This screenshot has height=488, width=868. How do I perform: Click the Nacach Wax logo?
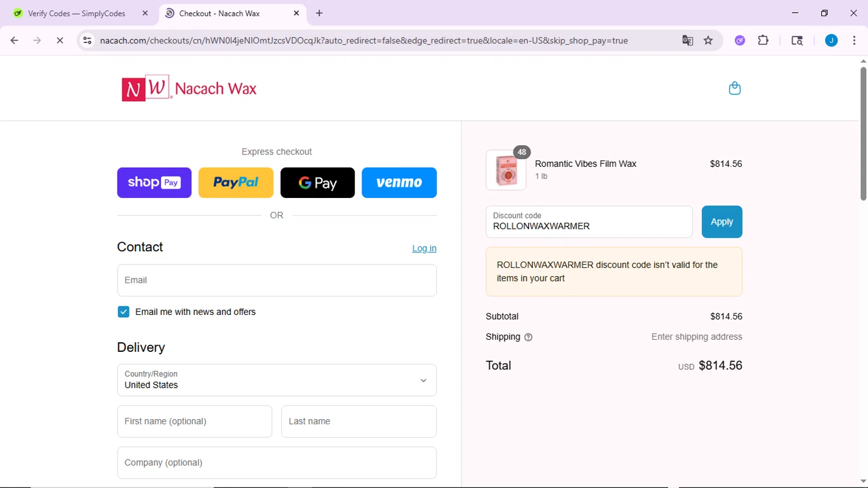(x=189, y=88)
